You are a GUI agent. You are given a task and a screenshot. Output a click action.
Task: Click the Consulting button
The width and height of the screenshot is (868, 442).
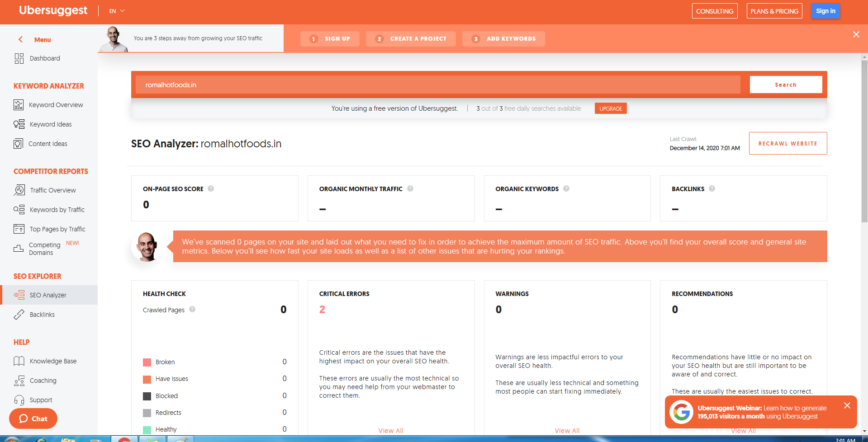pyautogui.click(x=715, y=11)
